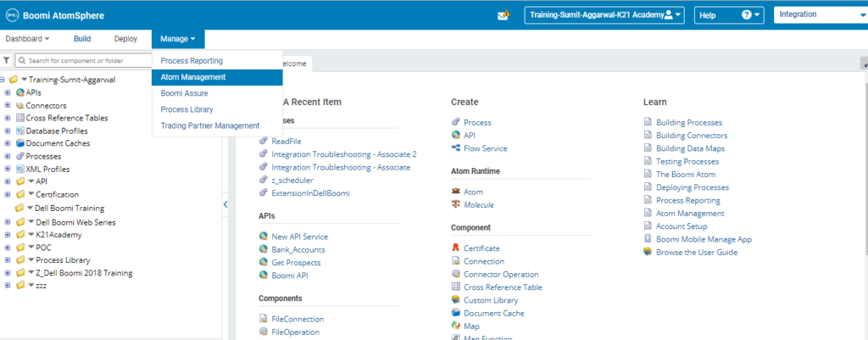Image resolution: width=868 pixels, height=340 pixels.
Task: Click the Process icon under Create
Action: pyautogui.click(x=455, y=122)
